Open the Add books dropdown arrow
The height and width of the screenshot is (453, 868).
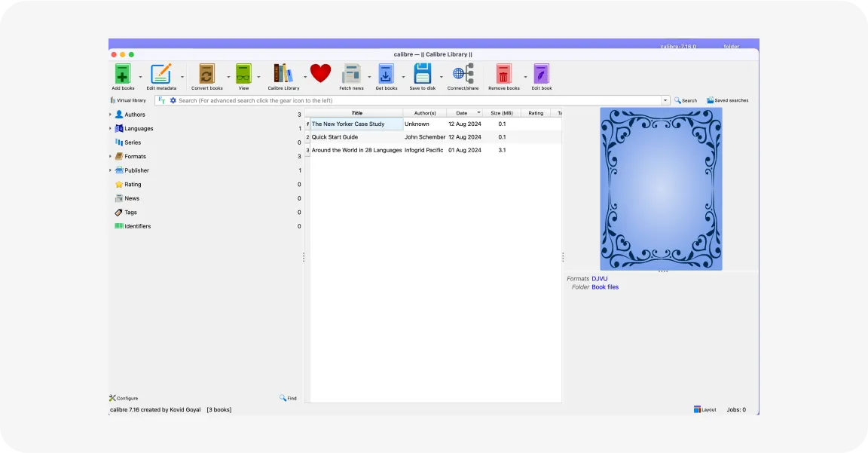[140, 77]
